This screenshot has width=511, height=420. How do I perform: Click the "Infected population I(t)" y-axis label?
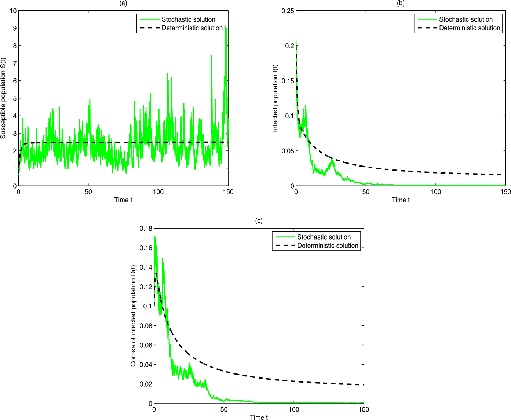pyautogui.click(x=275, y=98)
